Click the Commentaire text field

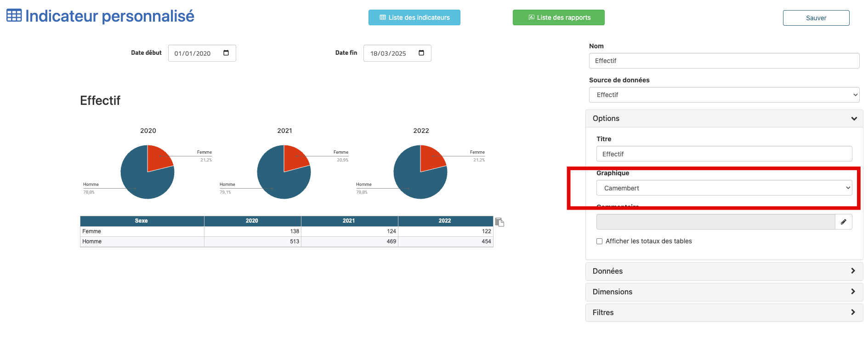coord(715,222)
